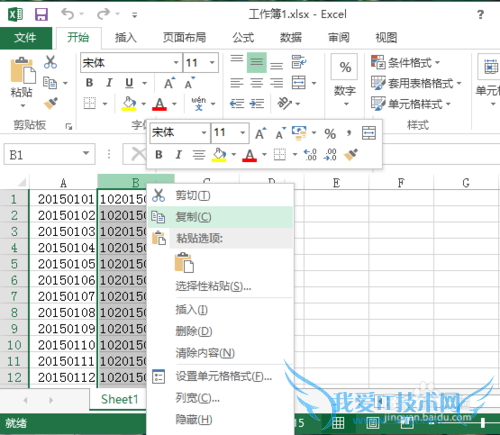The image size is (500, 435).
Task: Click mini toolbar percent style icon
Action: pyautogui.click(x=330, y=134)
